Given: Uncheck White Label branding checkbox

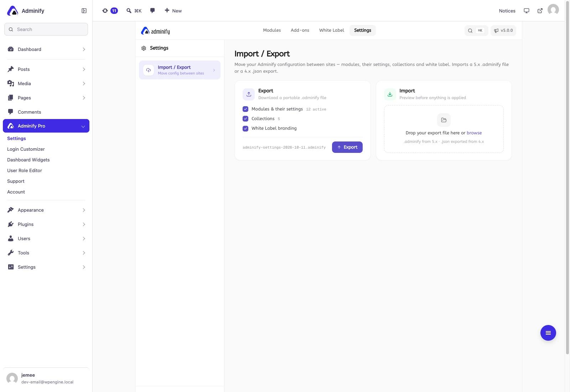Looking at the screenshot, I should click(x=245, y=128).
